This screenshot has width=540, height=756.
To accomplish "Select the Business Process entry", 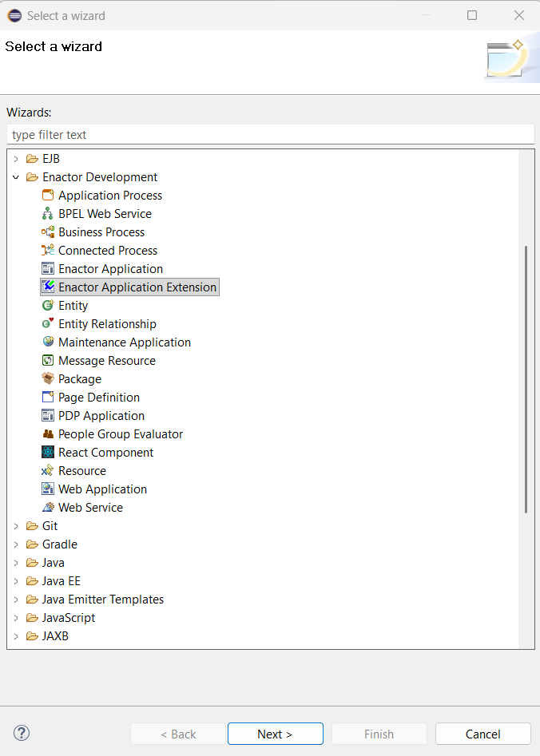I will pyautogui.click(x=101, y=232).
